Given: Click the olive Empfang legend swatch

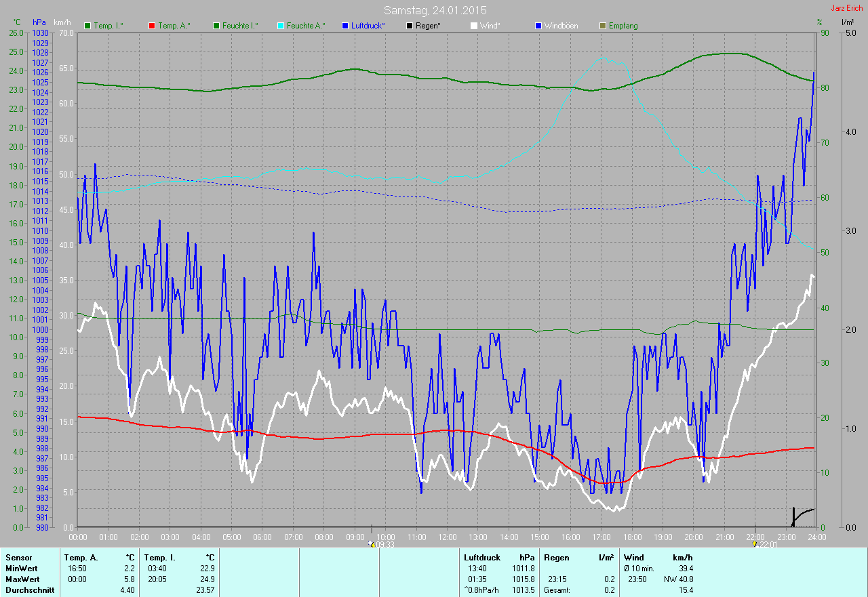Looking at the screenshot, I should [603, 26].
